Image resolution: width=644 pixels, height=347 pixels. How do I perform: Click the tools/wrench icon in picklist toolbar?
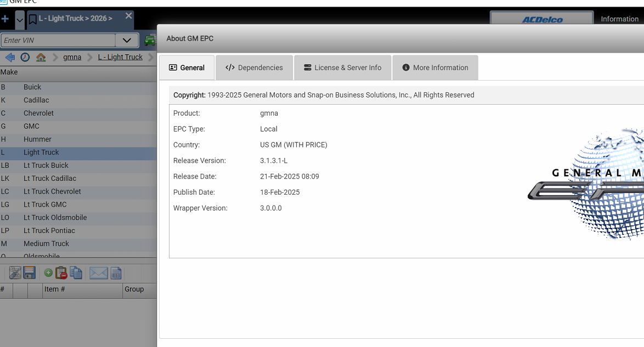pyautogui.click(x=15, y=272)
